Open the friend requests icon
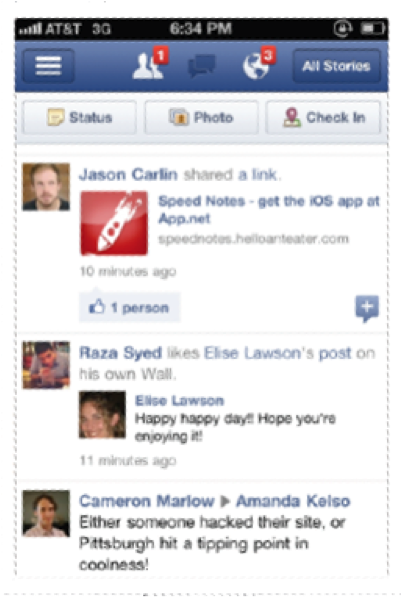 (148, 65)
